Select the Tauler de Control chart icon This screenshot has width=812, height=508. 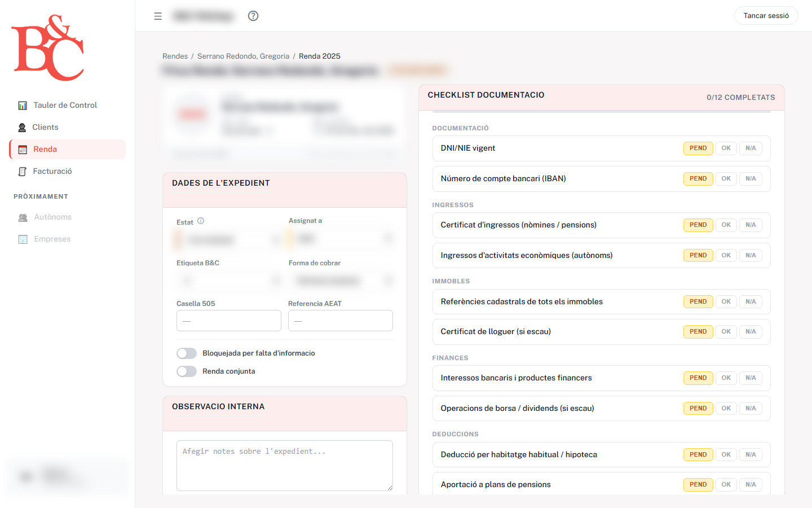[x=23, y=105]
